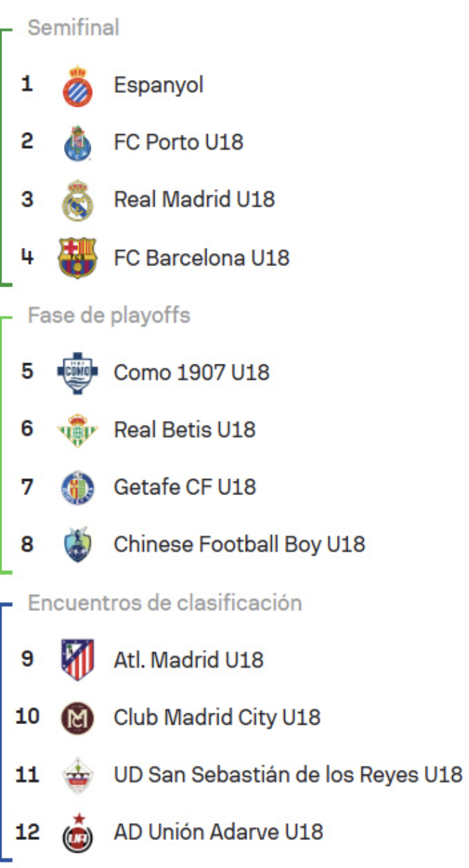The width and height of the screenshot is (469, 868).
Task: Select Real Betis U18 team name
Action: pyautogui.click(x=185, y=429)
